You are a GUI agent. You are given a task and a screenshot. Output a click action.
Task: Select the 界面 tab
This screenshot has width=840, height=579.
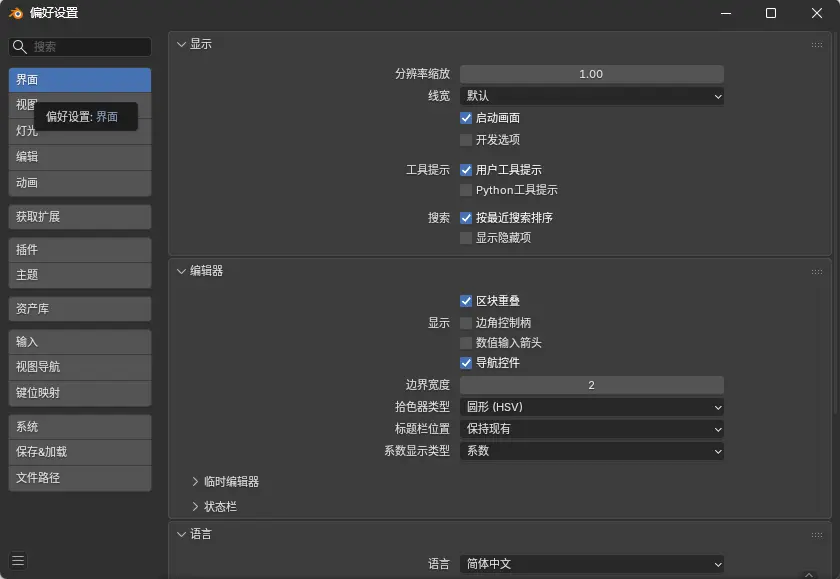tap(80, 80)
